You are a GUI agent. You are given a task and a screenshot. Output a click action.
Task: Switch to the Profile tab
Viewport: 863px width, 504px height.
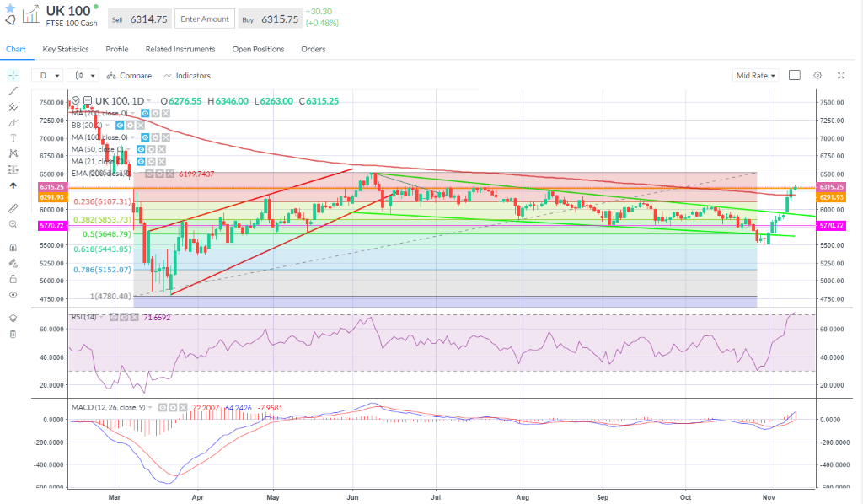tap(116, 49)
